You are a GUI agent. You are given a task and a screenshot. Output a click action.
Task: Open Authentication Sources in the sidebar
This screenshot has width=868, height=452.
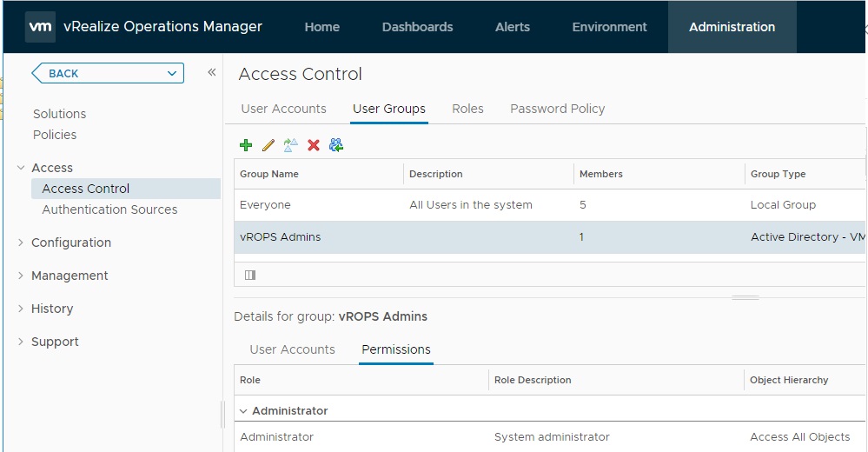click(x=109, y=209)
